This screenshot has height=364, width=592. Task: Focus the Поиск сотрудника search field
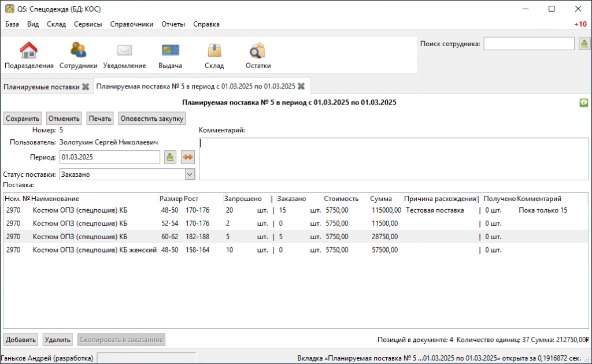click(528, 44)
